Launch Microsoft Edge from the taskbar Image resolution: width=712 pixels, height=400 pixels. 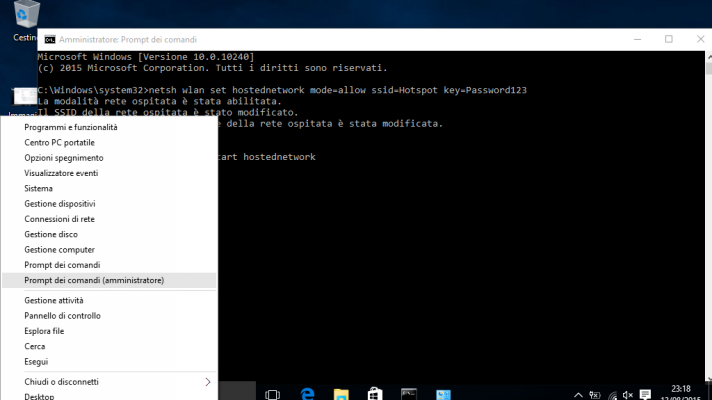point(307,394)
